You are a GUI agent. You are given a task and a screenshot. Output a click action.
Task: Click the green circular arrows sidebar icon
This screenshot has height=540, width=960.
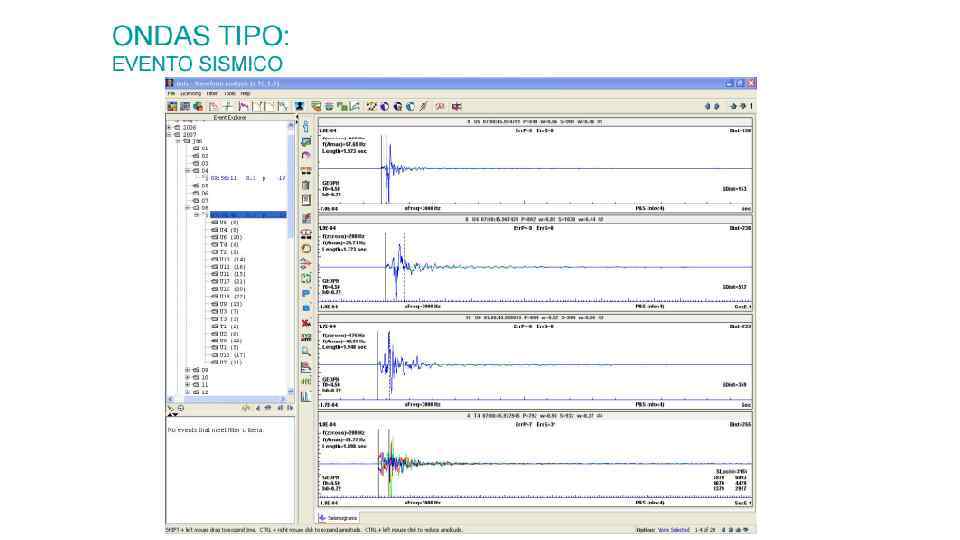point(306,278)
